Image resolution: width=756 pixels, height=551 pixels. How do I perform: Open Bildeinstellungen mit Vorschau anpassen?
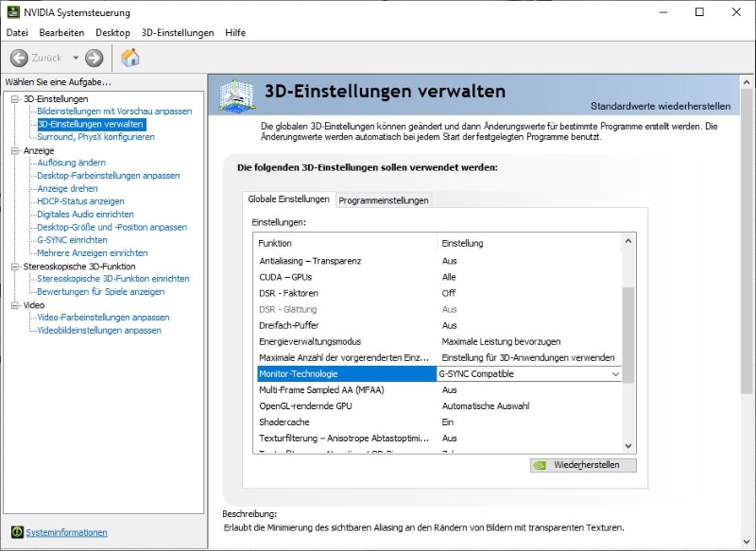tap(114, 112)
